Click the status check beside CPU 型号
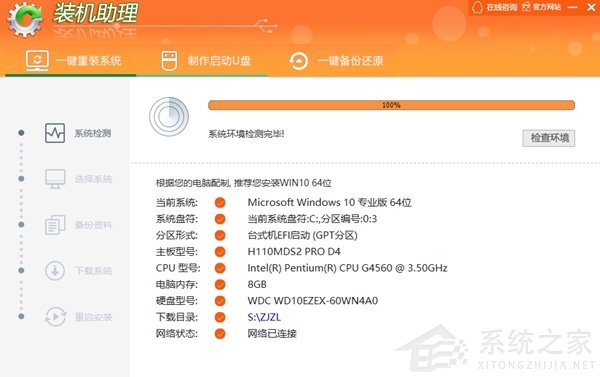600x377 pixels. [220, 268]
